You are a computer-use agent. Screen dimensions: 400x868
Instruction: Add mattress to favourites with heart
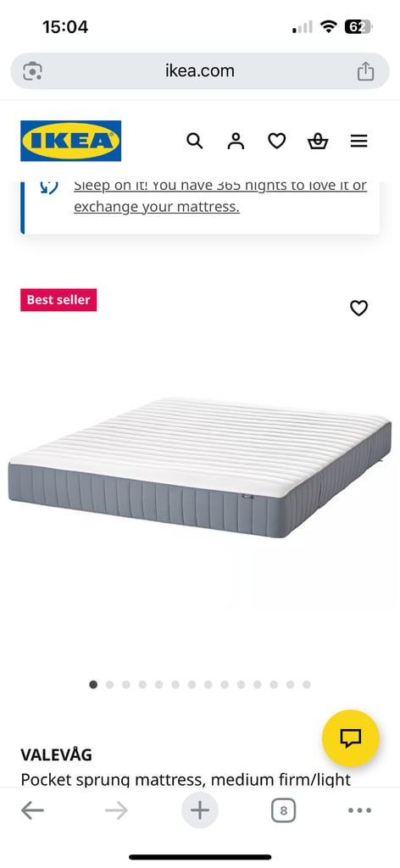pos(358,308)
